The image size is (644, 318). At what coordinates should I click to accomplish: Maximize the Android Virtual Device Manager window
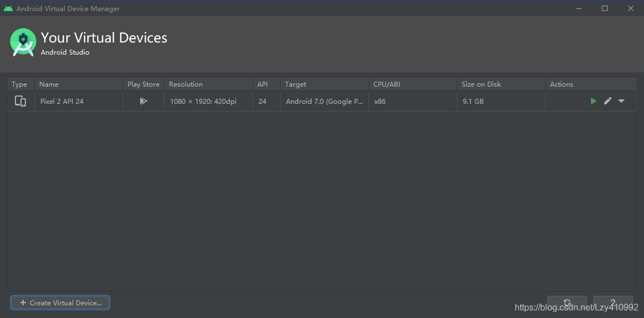pos(605,8)
